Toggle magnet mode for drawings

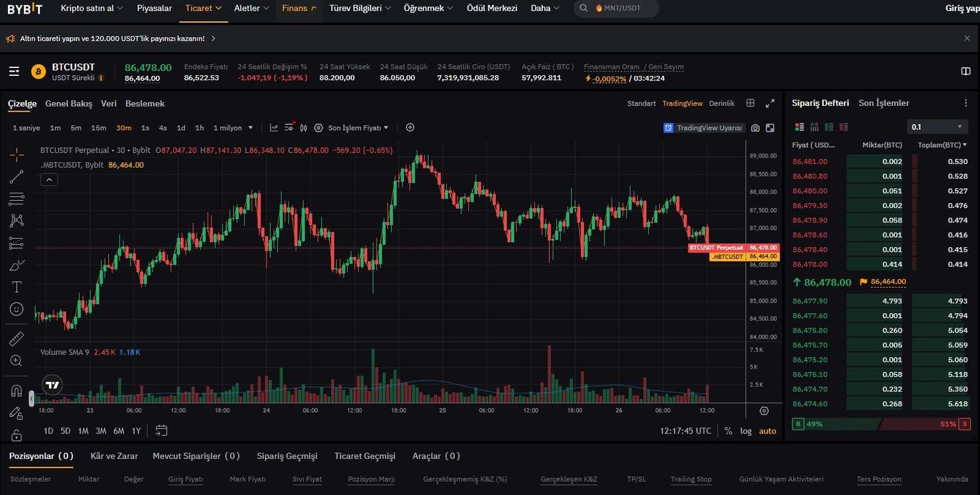(x=16, y=391)
